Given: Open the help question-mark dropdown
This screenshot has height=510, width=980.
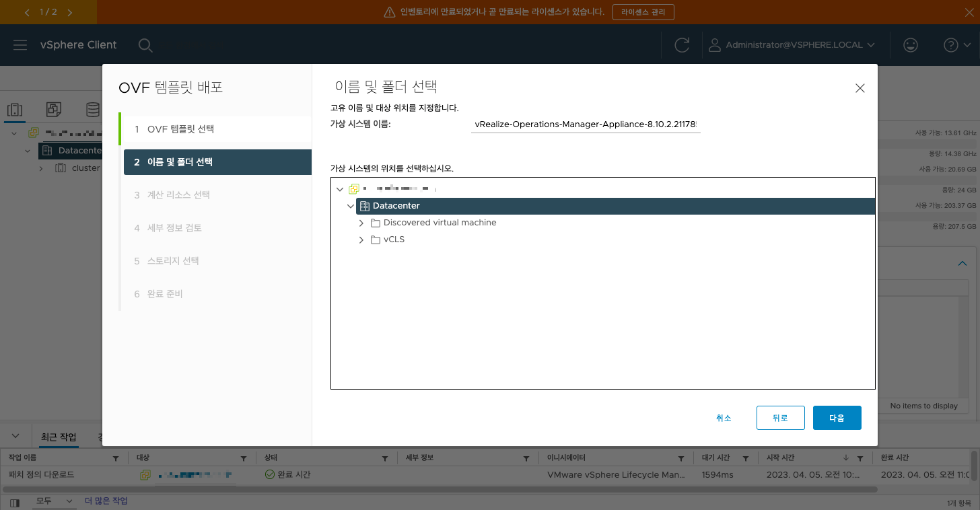Looking at the screenshot, I should pos(956,45).
